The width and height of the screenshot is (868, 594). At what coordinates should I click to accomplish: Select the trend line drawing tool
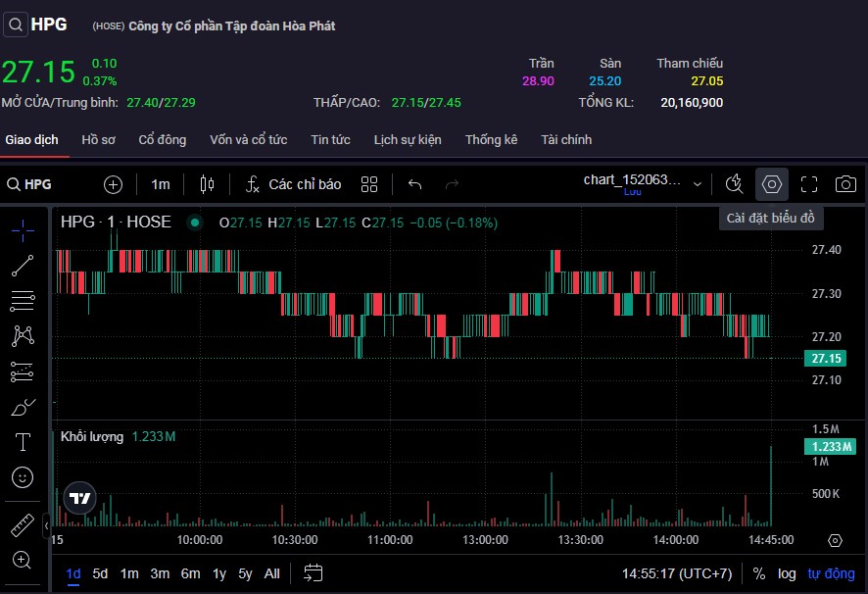[23, 265]
